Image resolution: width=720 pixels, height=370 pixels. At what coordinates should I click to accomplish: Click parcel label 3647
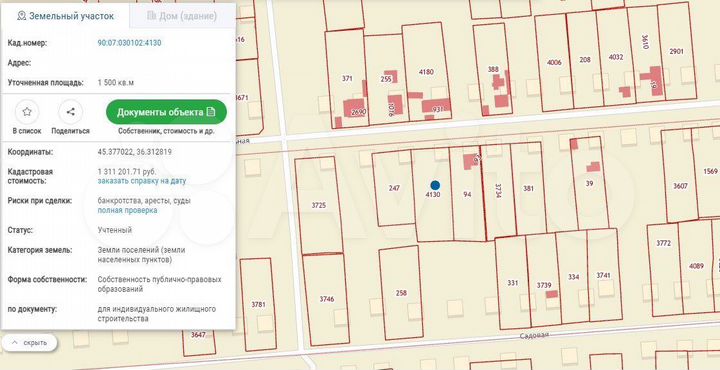point(198,335)
